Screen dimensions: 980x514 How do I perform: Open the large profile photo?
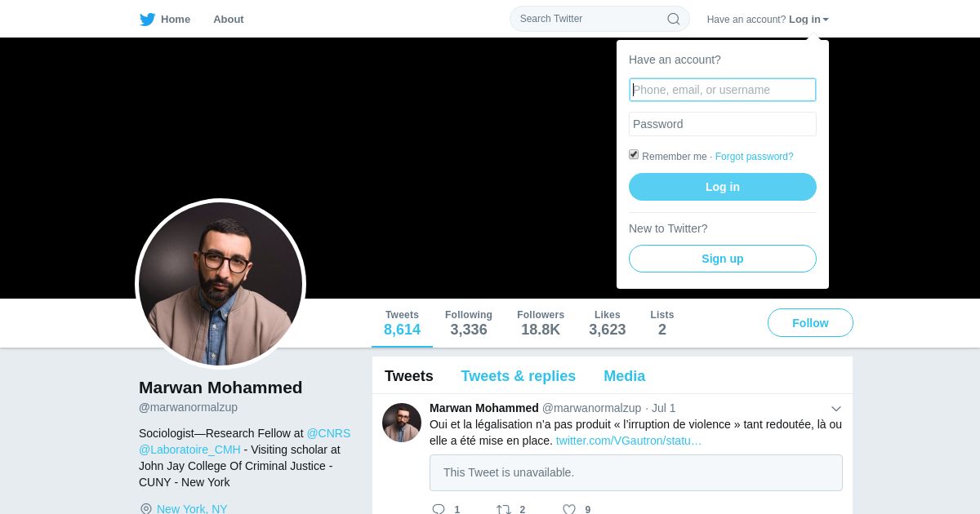220,284
